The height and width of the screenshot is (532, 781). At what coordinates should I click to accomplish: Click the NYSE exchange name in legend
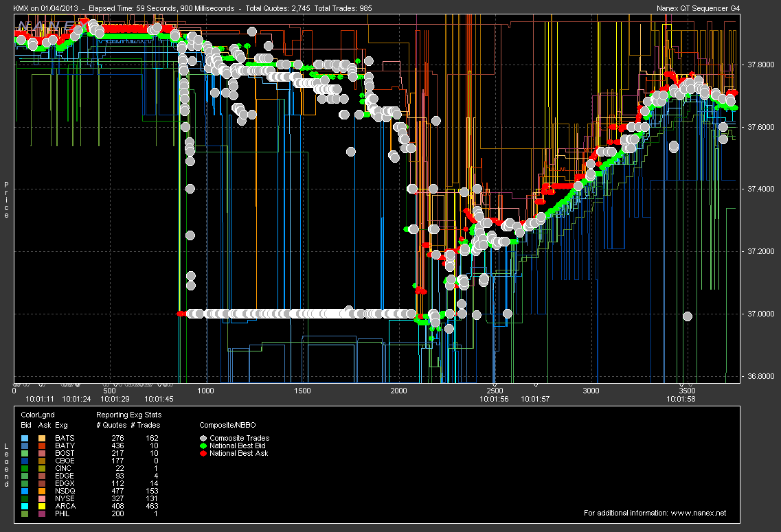(x=65, y=498)
